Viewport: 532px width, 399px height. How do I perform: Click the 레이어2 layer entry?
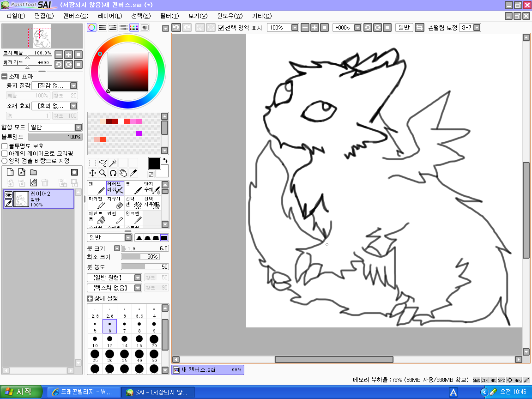click(x=39, y=199)
